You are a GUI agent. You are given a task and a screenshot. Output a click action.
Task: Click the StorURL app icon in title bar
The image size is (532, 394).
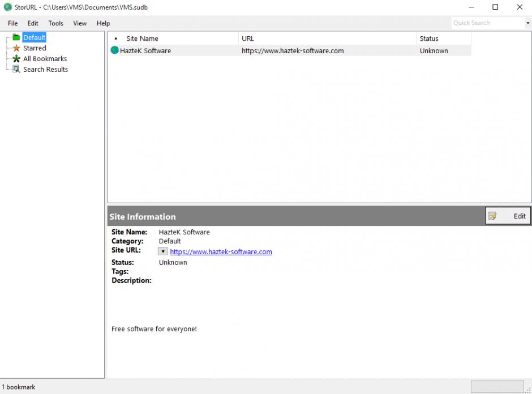coord(8,7)
